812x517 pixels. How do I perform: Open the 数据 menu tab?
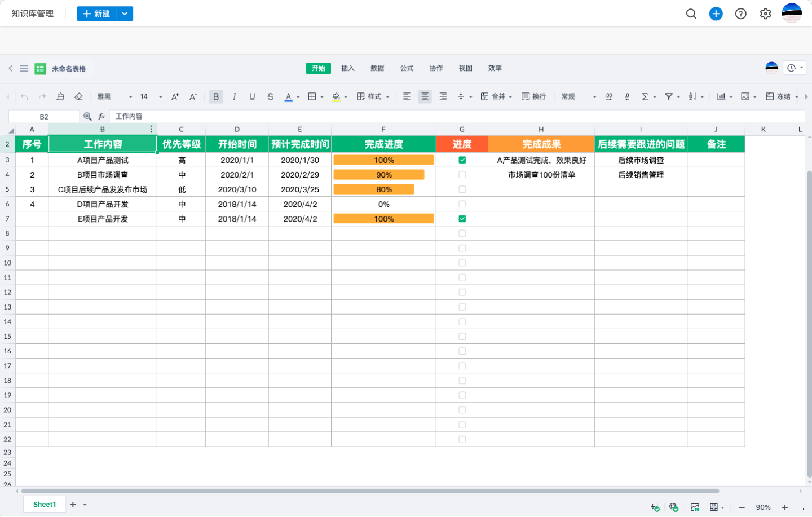[377, 68]
